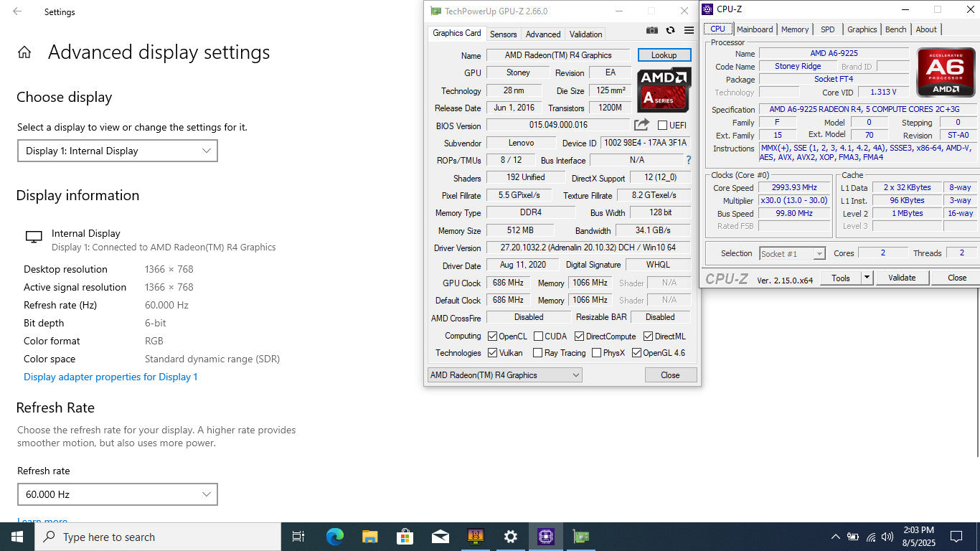Toggle the CUDA checkbox
Screen dimensions: 980x551
[x=538, y=336]
